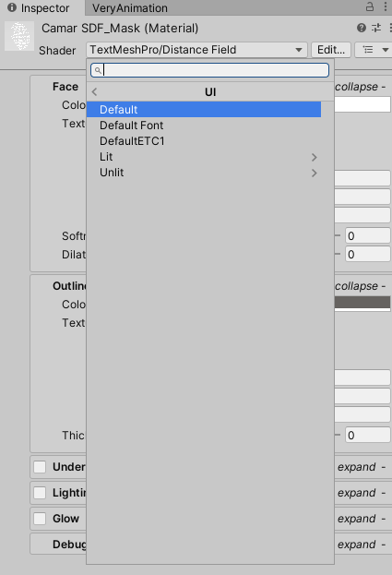Click the Glow section label
392x575 pixels.
[x=65, y=519]
